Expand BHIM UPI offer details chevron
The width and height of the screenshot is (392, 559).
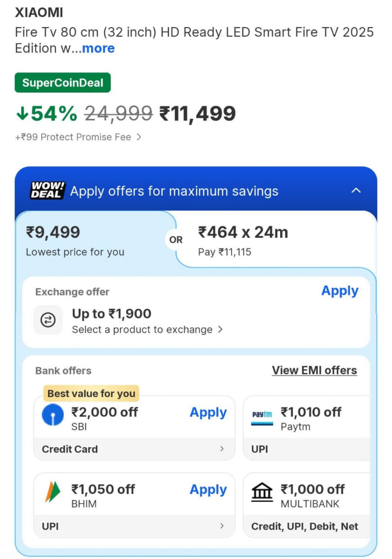pyautogui.click(x=222, y=526)
